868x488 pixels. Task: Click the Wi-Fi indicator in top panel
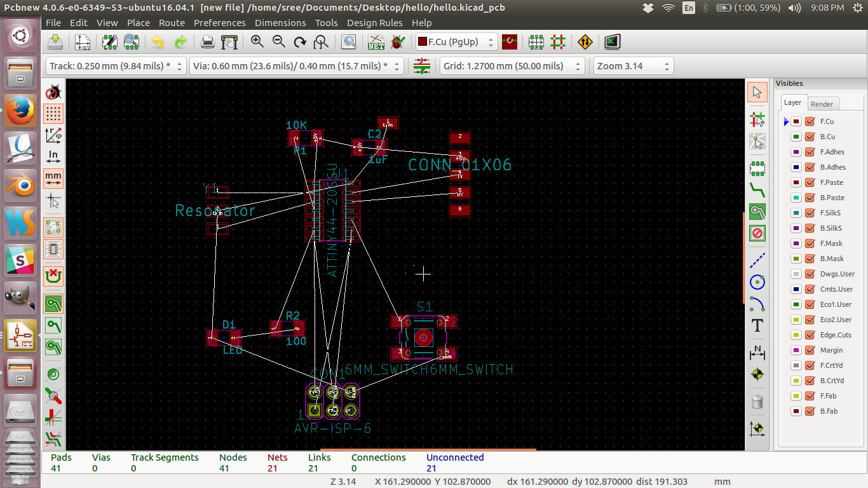click(668, 8)
